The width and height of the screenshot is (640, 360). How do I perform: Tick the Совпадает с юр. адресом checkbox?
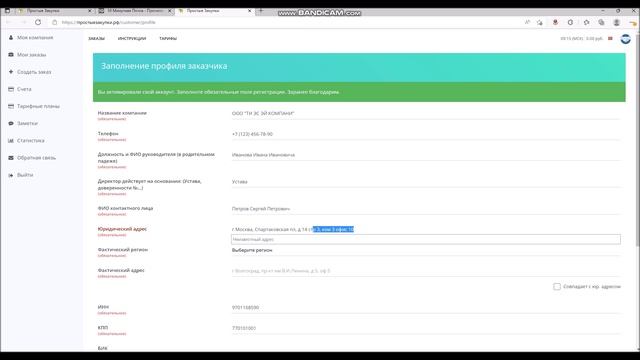[557, 287]
